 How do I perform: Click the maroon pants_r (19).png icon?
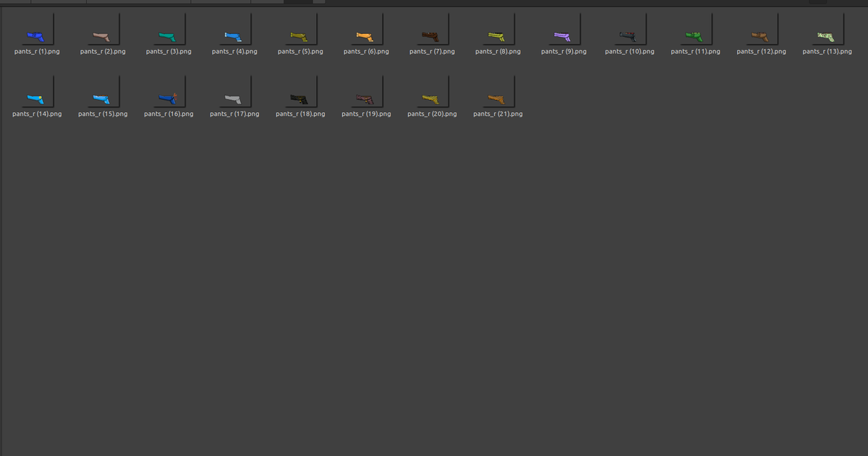[x=366, y=92]
